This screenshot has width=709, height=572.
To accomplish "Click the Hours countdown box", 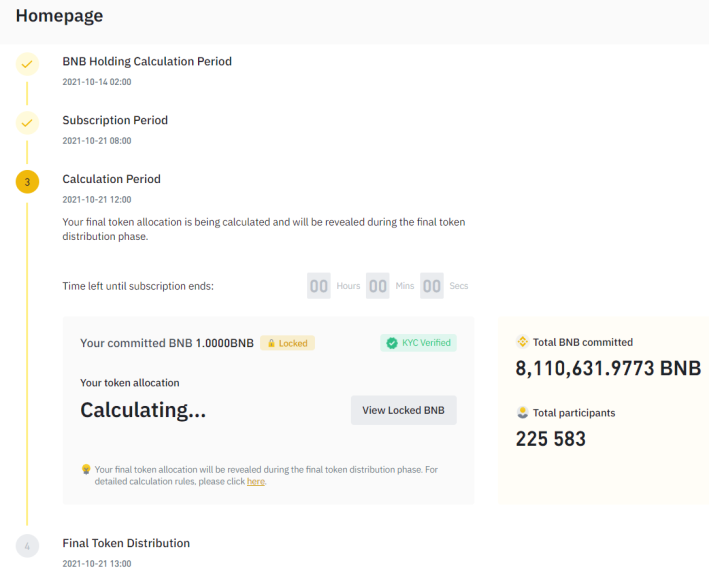I will coord(319,286).
